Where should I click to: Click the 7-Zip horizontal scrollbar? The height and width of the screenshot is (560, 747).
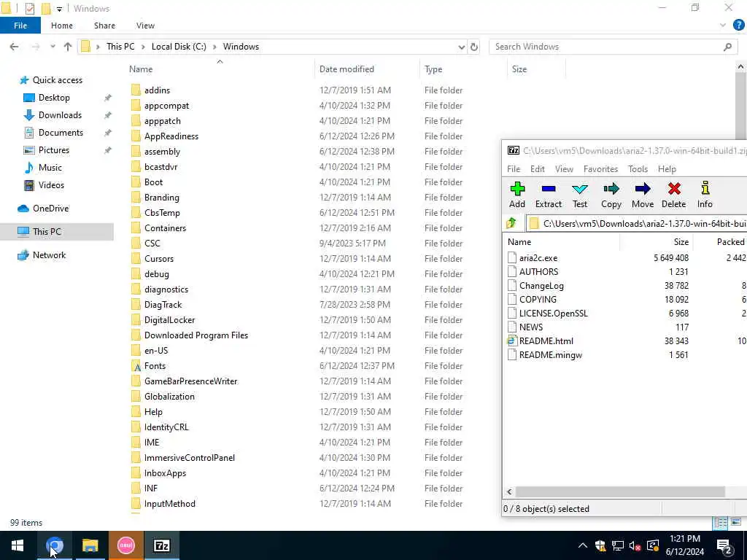[620, 491]
